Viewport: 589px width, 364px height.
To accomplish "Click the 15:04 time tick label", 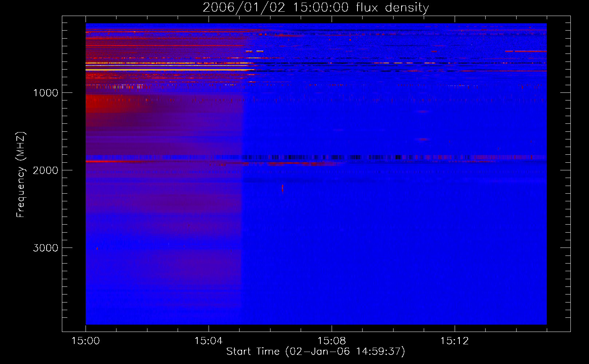I will [x=208, y=341].
